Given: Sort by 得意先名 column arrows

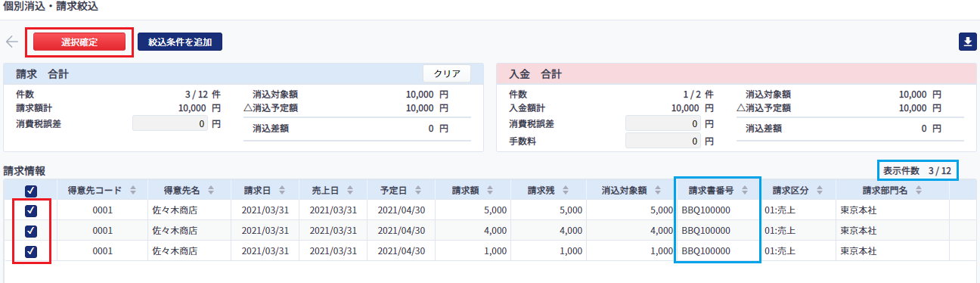Looking at the screenshot, I should pyautogui.click(x=210, y=190).
